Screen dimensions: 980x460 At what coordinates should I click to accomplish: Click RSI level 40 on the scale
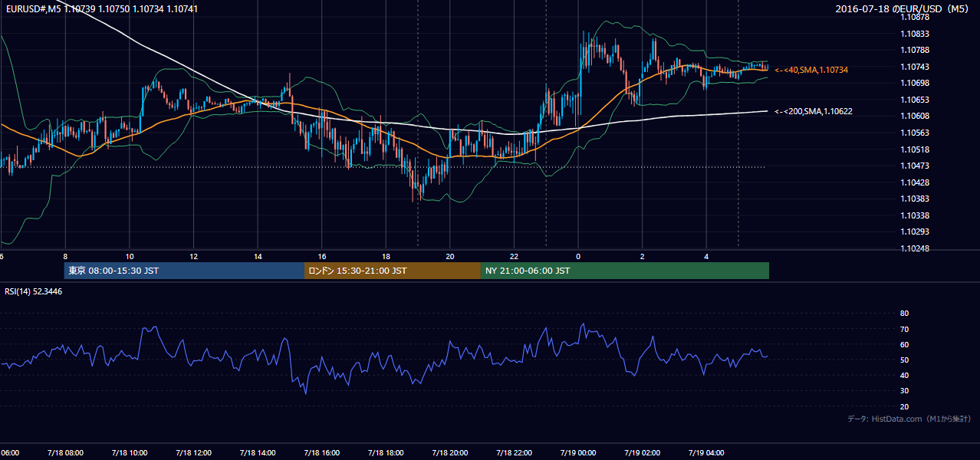(904, 375)
